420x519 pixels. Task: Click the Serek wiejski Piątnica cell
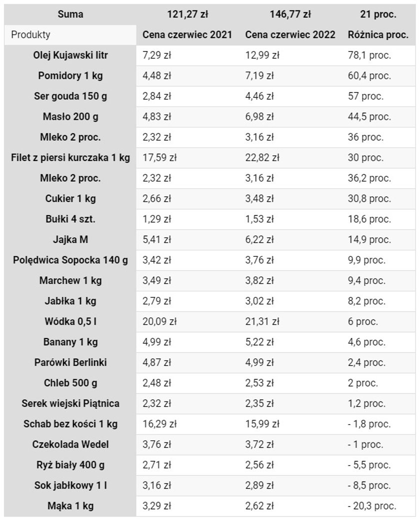point(70,403)
